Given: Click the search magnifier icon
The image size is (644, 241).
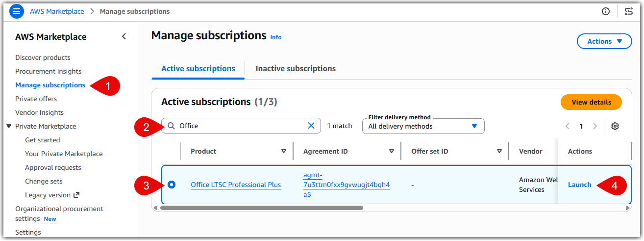Looking at the screenshot, I should click(171, 126).
